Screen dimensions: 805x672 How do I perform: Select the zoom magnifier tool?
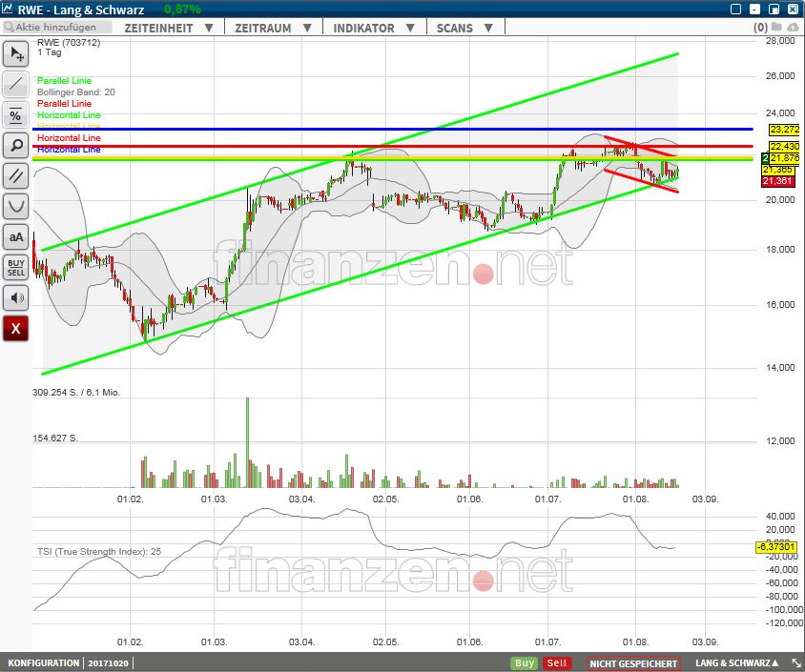15,145
